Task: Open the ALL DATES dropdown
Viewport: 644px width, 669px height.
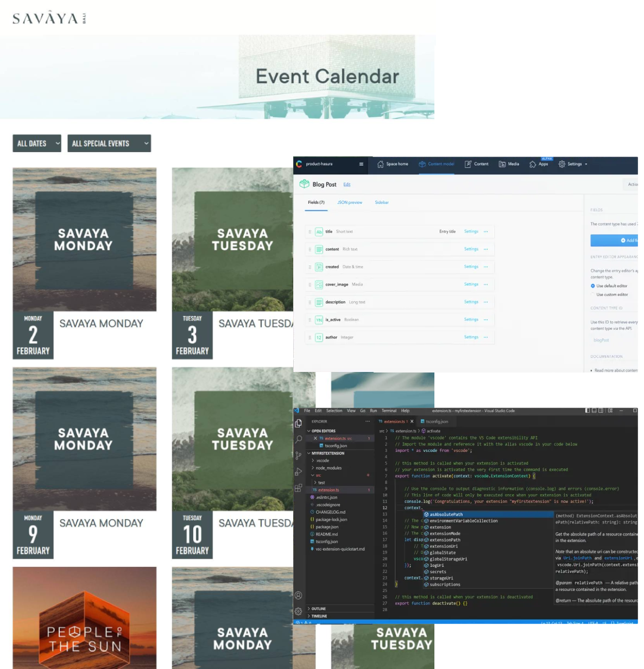Action: pyautogui.click(x=37, y=143)
